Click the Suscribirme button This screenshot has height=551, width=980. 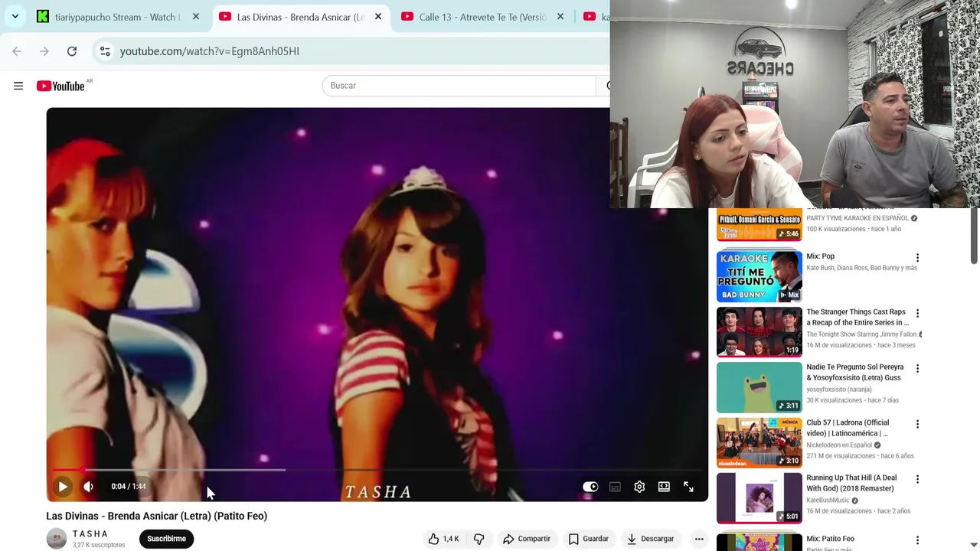(x=166, y=539)
